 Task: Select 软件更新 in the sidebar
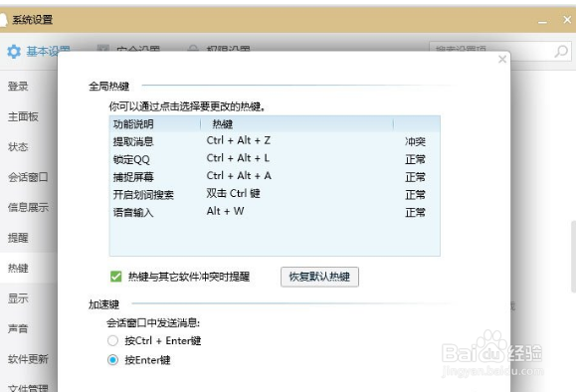click(x=28, y=359)
